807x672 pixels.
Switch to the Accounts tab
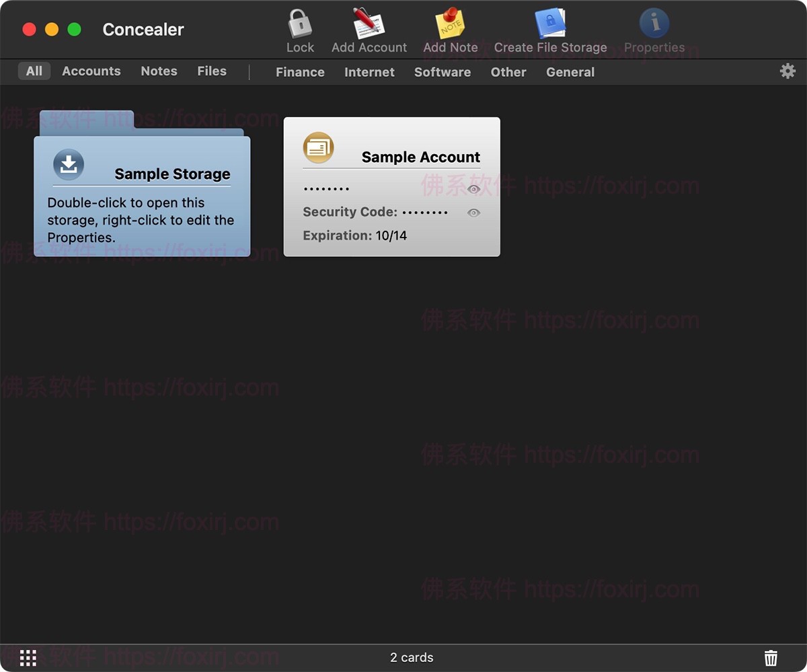pyautogui.click(x=91, y=71)
